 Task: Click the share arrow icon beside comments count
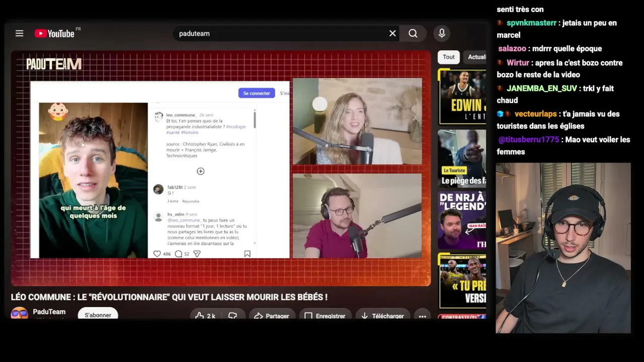tap(197, 254)
